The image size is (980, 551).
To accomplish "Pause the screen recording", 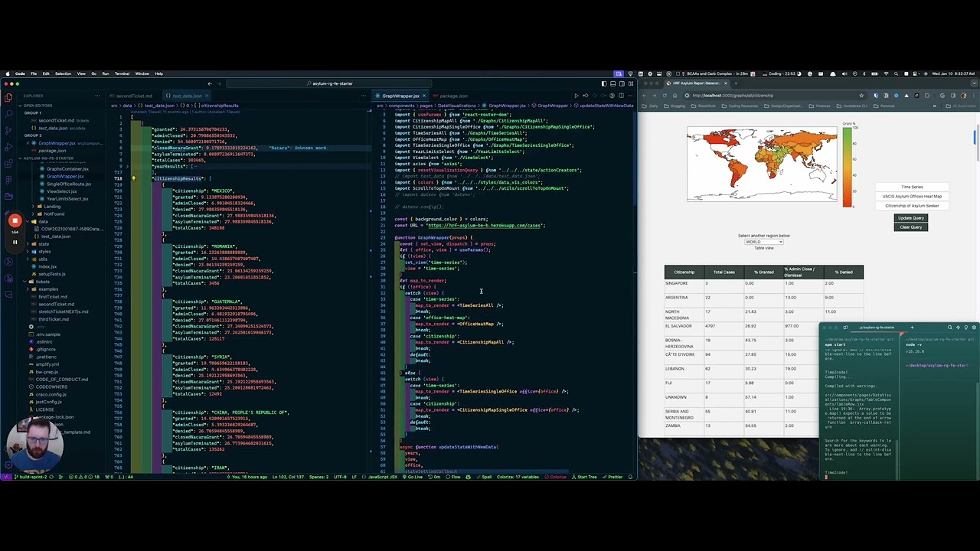I will pyautogui.click(x=15, y=242).
